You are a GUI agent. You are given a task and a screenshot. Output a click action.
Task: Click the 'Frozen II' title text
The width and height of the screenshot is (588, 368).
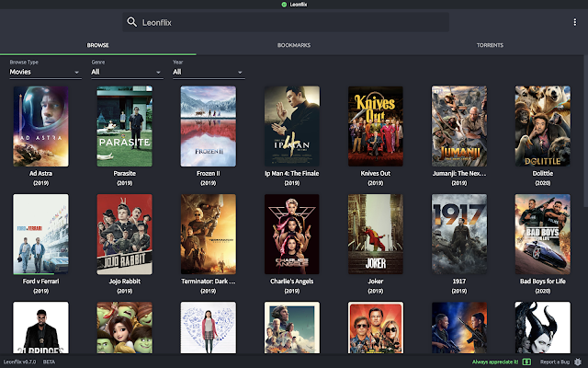point(209,174)
